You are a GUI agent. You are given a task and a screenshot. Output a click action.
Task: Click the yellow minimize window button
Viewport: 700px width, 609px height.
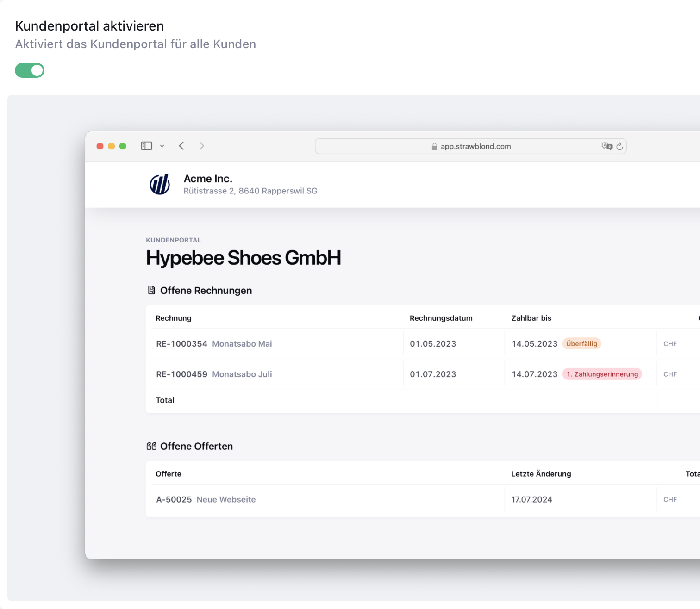111,146
